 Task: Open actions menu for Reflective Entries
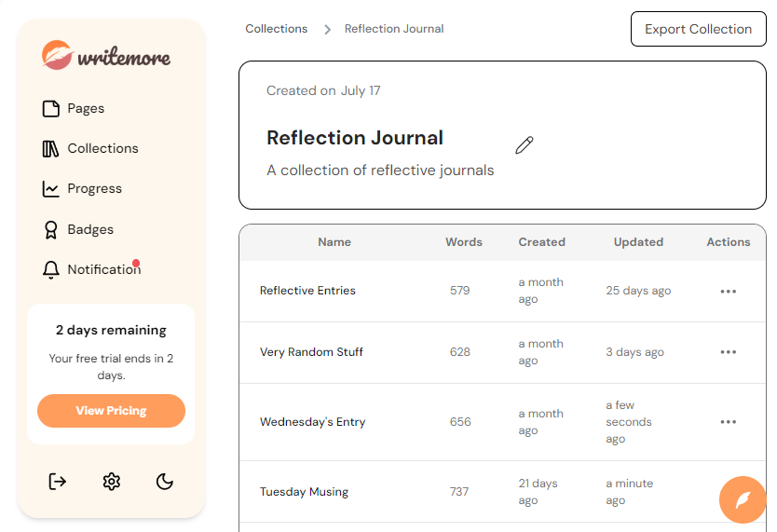(729, 292)
